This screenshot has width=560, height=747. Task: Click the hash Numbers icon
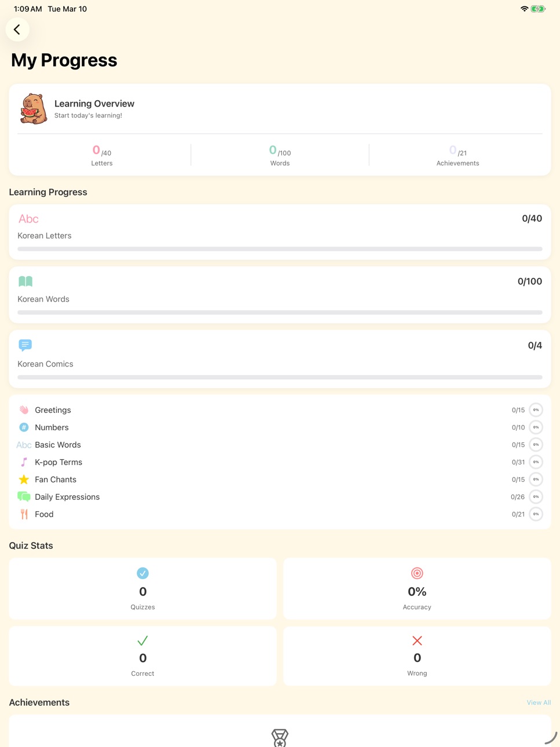pyautogui.click(x=24, y=427)
